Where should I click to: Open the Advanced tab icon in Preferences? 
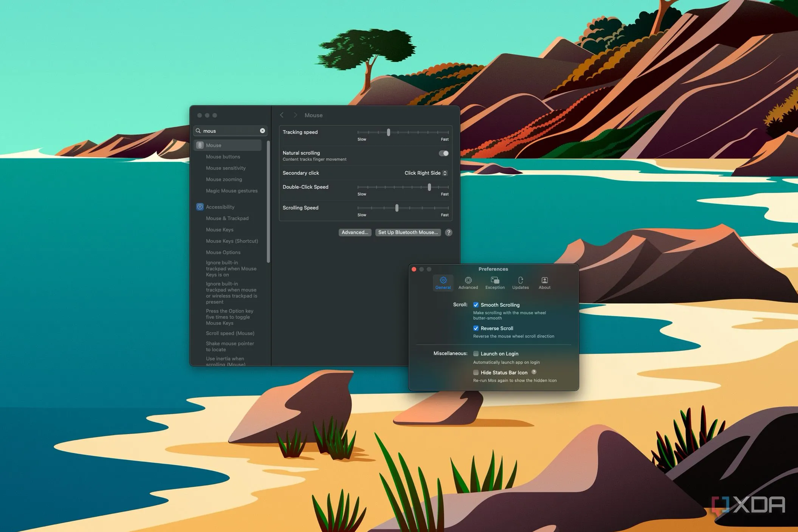(x=468, y=281)
